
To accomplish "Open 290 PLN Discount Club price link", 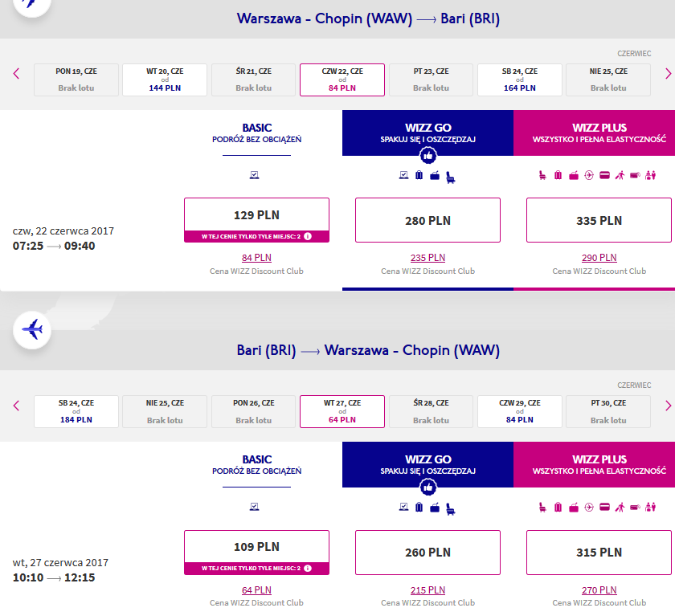I will [599, 258].
